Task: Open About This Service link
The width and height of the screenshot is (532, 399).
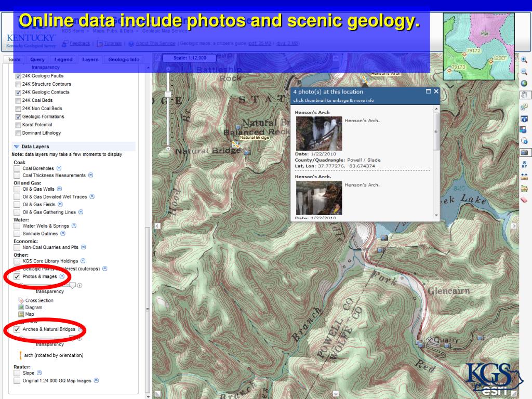Action: click(x=156, y=44)
